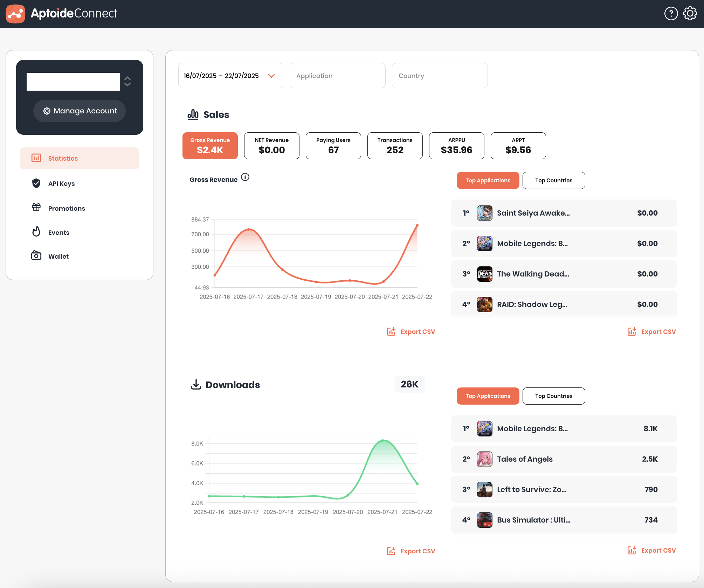Click Export CSV text under Gross Revenue chart
Screen dimensions: 704x588
pyautogui.click(x=417, y=332)
